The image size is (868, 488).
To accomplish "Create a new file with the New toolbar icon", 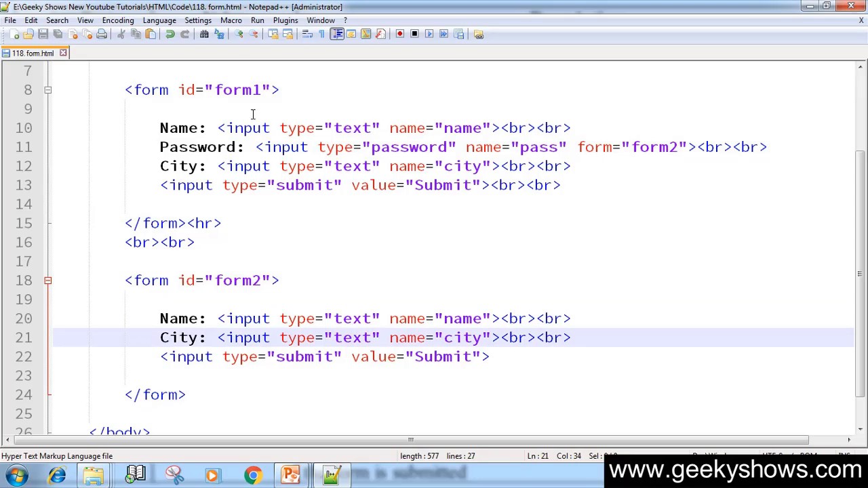I will (x=15, y=34).
